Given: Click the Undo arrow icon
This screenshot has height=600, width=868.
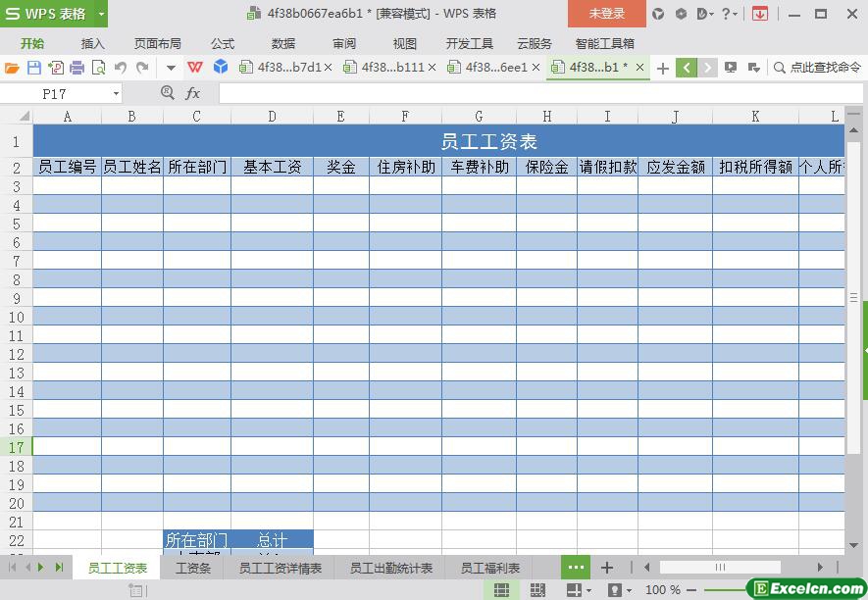Looking at the screenshot, I should [x=120, y=68].
